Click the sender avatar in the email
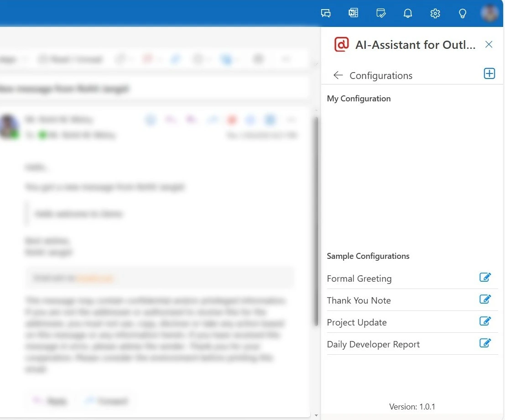505x420 pixels. (9, 126)
